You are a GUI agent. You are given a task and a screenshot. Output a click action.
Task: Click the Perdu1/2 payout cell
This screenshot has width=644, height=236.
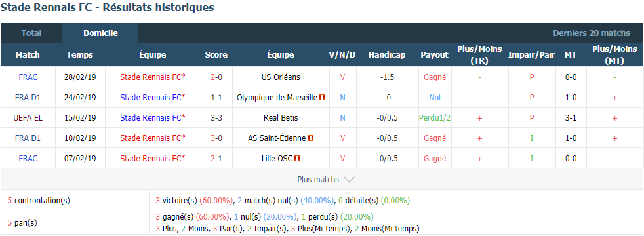(435, 118)
